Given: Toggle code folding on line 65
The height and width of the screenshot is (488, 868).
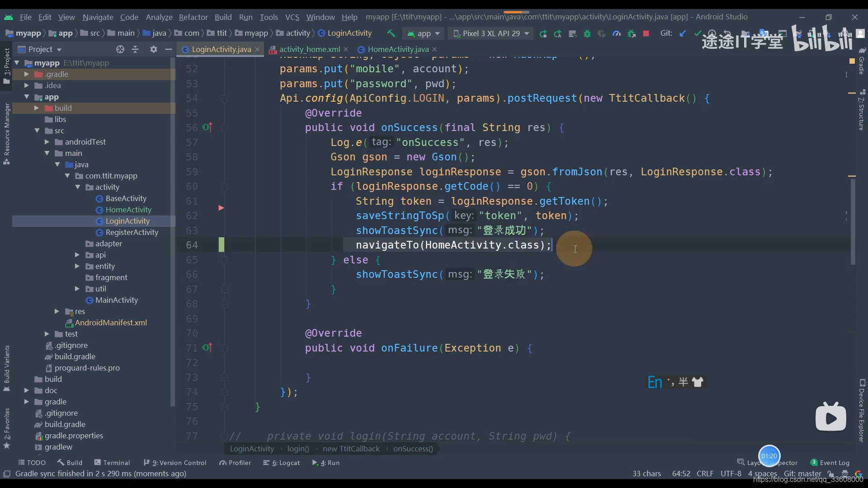Looking at the screenshot, I should point(224,260).
